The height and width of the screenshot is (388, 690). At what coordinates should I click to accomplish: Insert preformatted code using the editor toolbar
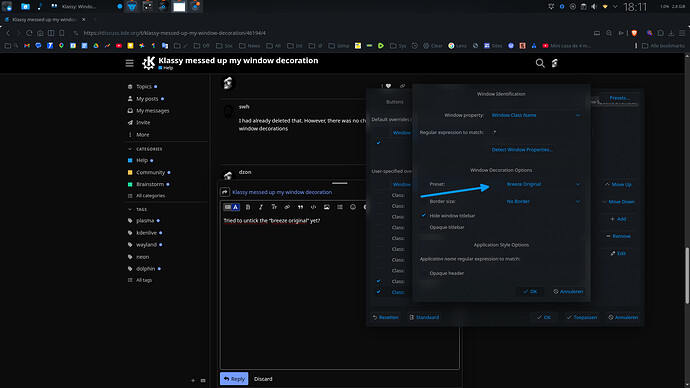tap(313, 207)
